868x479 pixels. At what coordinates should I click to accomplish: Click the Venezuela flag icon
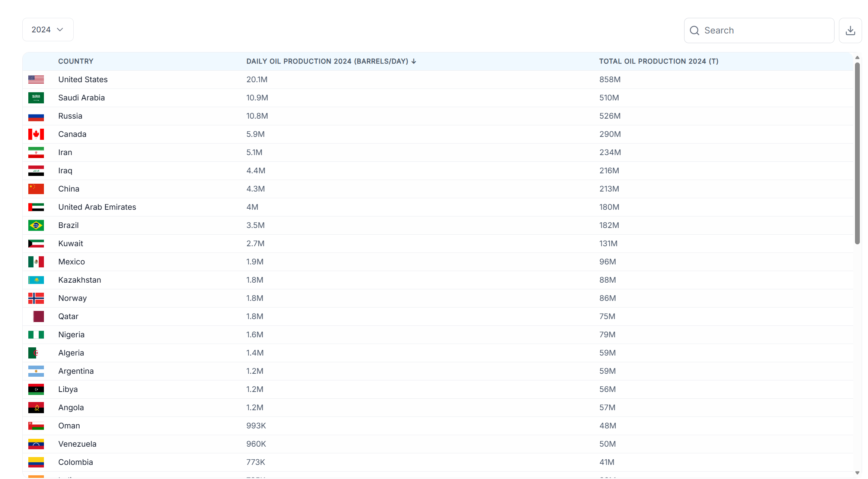click(36, 444)
